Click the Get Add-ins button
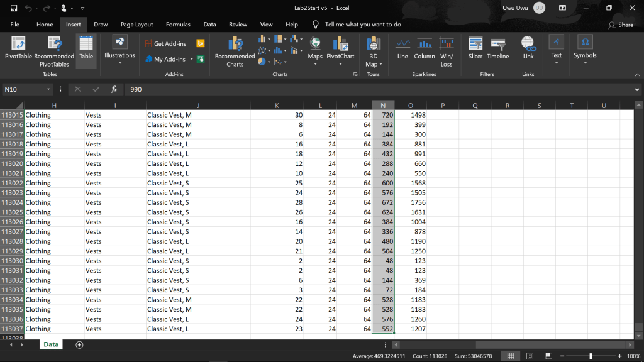Image resolution: width=644 pixels, height=362 pixels. pyautogui.click(x=165, y=43)
